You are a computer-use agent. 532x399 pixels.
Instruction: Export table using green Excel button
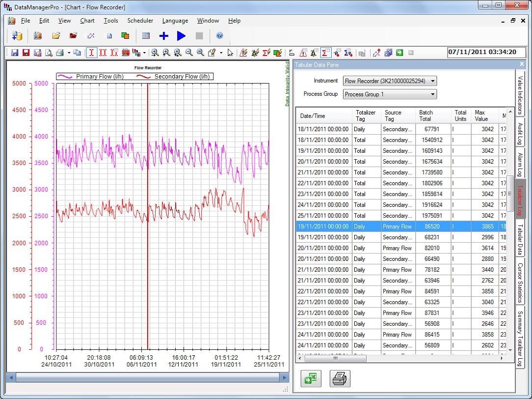(310, 378)
